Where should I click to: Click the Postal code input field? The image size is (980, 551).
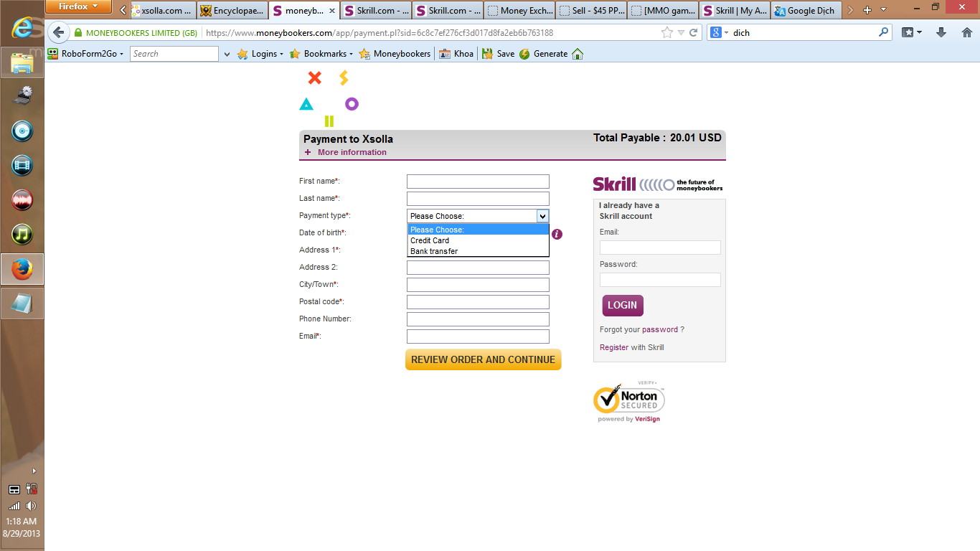[x=478, y=302]
